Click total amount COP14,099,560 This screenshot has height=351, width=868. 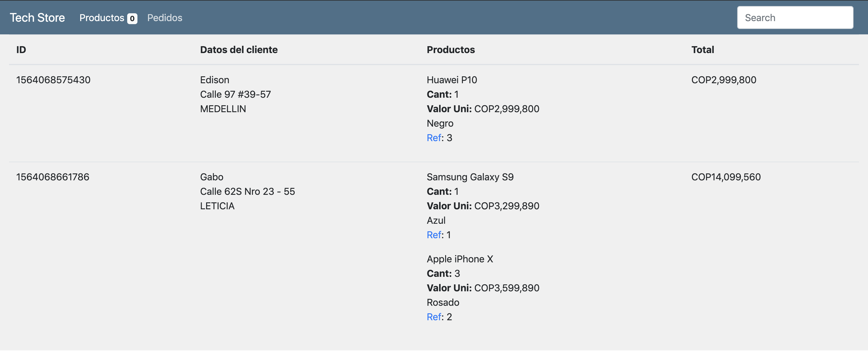pyautogui.click(x=726, y=177)
